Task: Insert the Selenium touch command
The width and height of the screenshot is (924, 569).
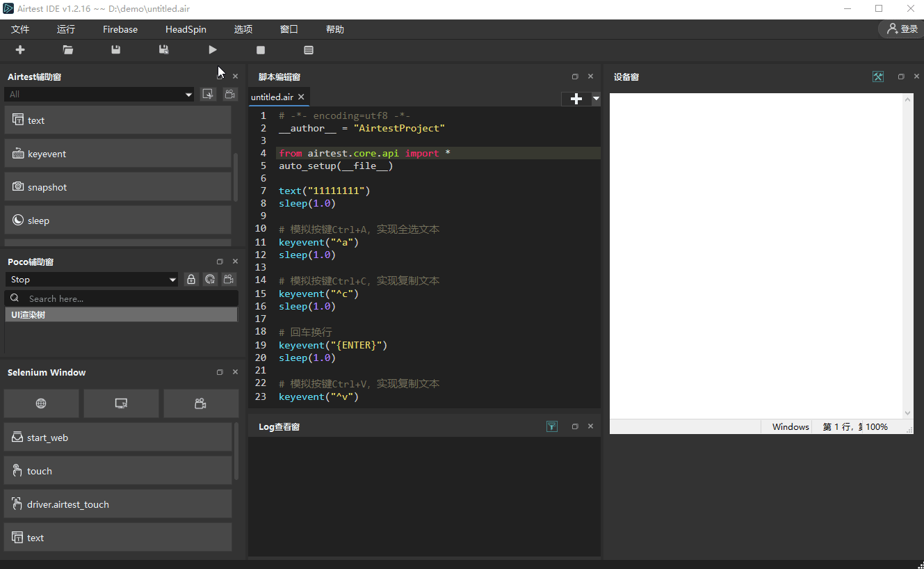Action: tap(117, 471)
